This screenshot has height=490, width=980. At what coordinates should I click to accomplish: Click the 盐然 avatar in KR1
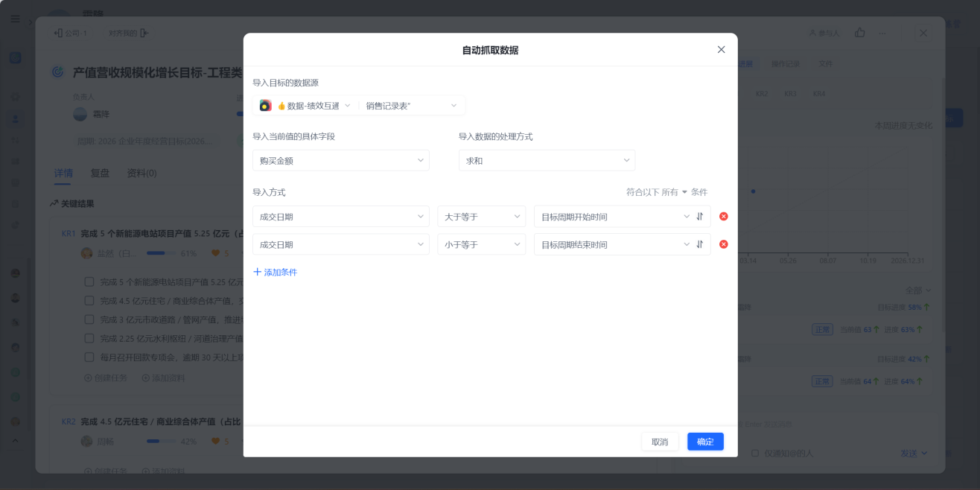(86, 253)
